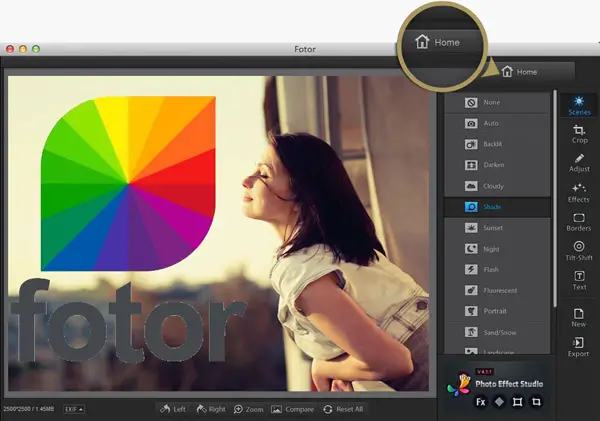Toggle the Compare view
Screen dimensions: 600x421
click(x=292, y=409)
